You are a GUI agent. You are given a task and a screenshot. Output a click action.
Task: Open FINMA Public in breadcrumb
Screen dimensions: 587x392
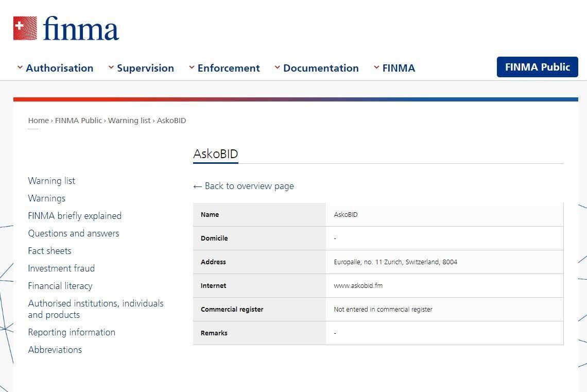pos(78,121)
